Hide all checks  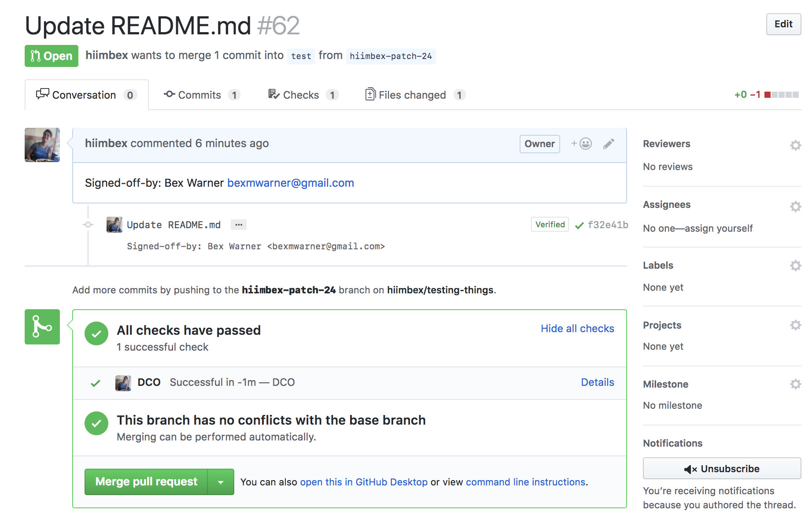577,328
